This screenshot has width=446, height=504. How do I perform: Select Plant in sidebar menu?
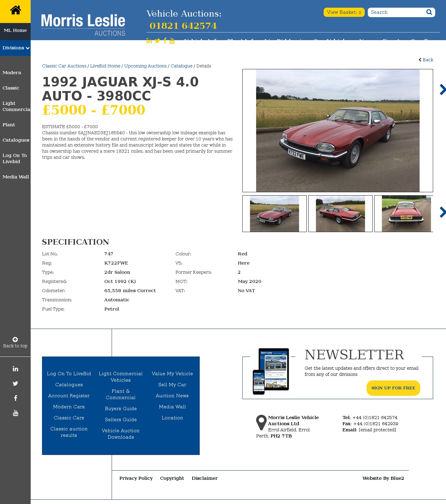pos(9,125)
